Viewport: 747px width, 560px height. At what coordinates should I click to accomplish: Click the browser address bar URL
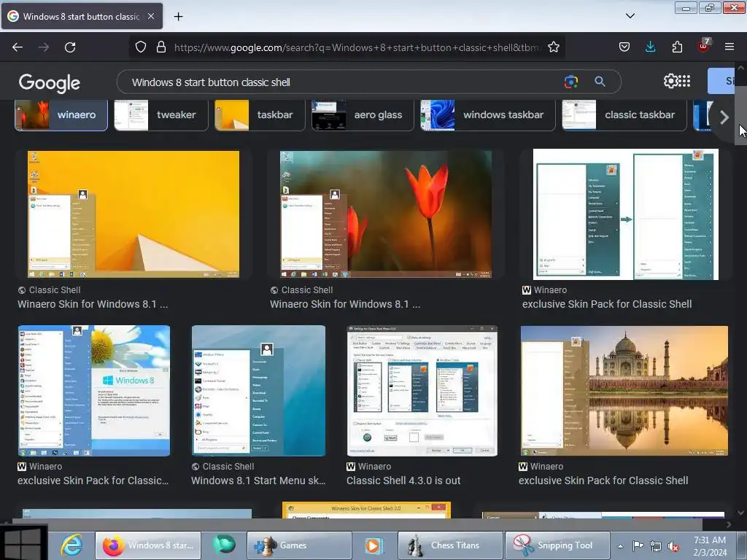[357, 47]
